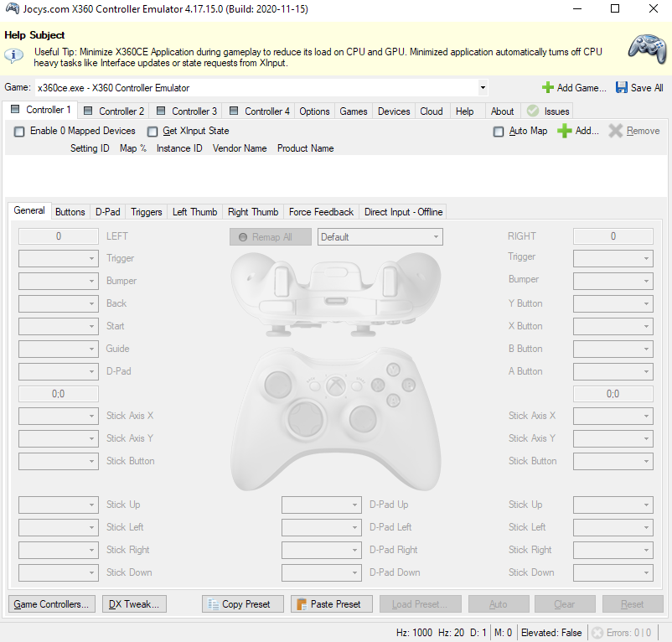Open the right Stick Down mapping dropdown
Viewport: 672px width, 642px height.
pyautogui.click(x=613, y=573)
